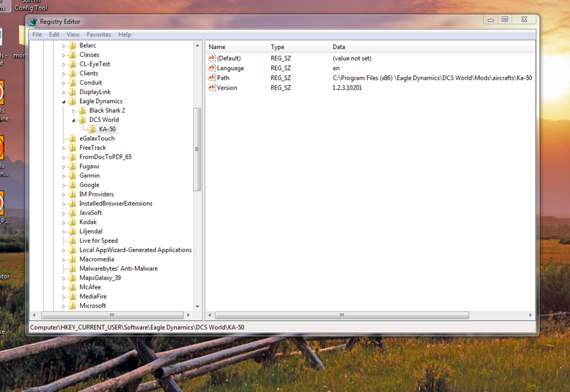Click the KA-50 folder icon

(93, 129)
